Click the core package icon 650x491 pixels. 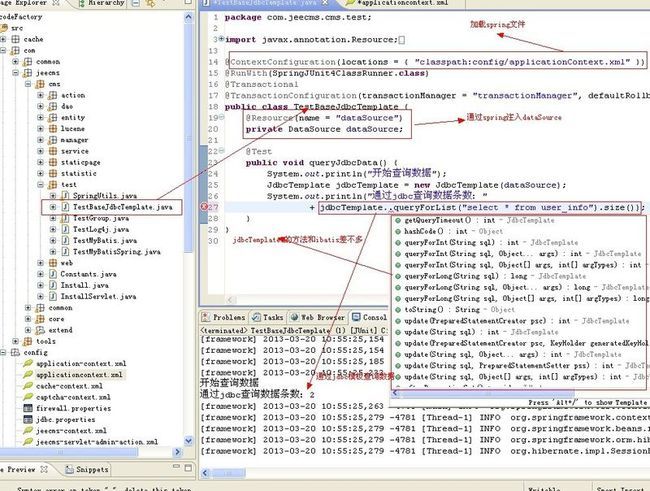[x=40, y=319]
